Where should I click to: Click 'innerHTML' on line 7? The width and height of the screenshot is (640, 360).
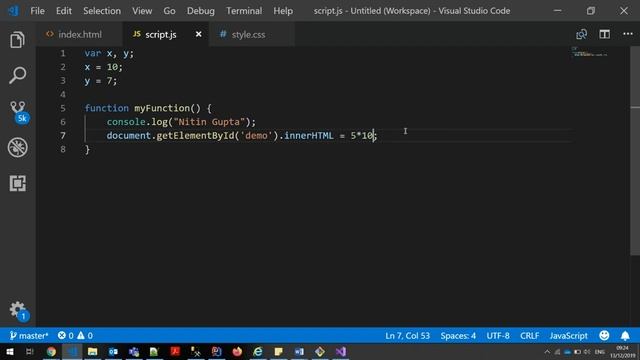309,136
